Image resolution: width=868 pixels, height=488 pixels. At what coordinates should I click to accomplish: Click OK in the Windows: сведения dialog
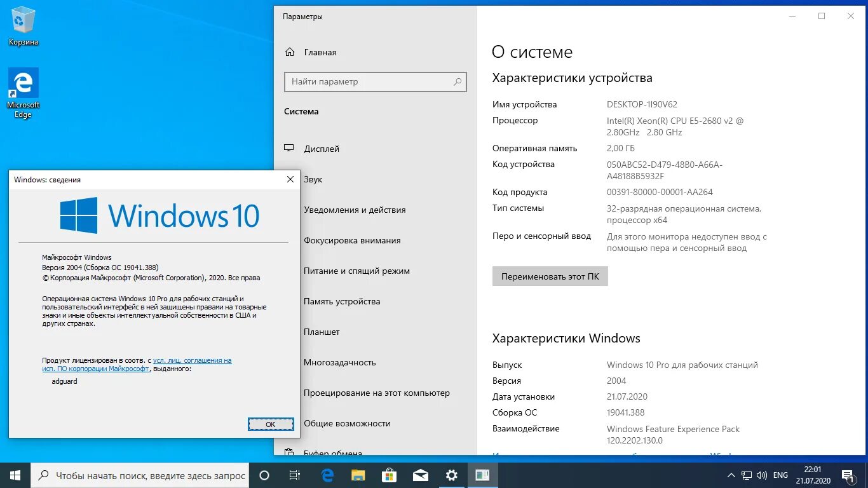coord(271,424)
